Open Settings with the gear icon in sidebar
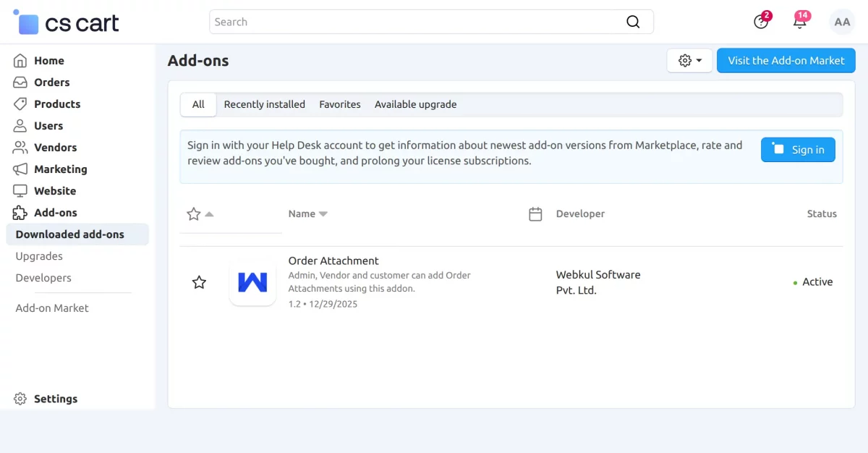The image size is (868, 453). (x=20, y=399)
